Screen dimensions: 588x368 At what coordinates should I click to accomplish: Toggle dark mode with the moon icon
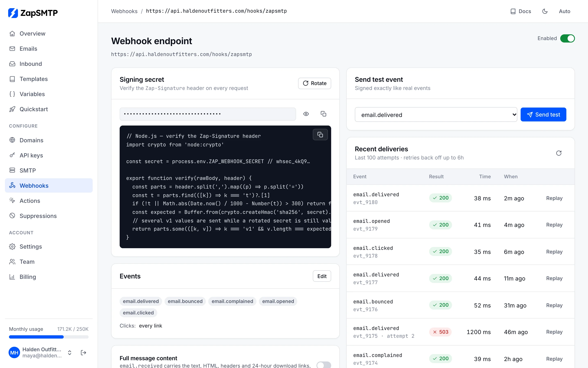545,11
